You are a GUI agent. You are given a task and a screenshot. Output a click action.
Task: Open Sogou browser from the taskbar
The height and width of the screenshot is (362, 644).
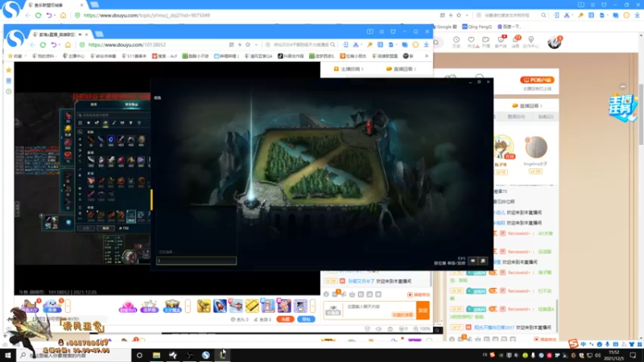(x=206, y=355)
